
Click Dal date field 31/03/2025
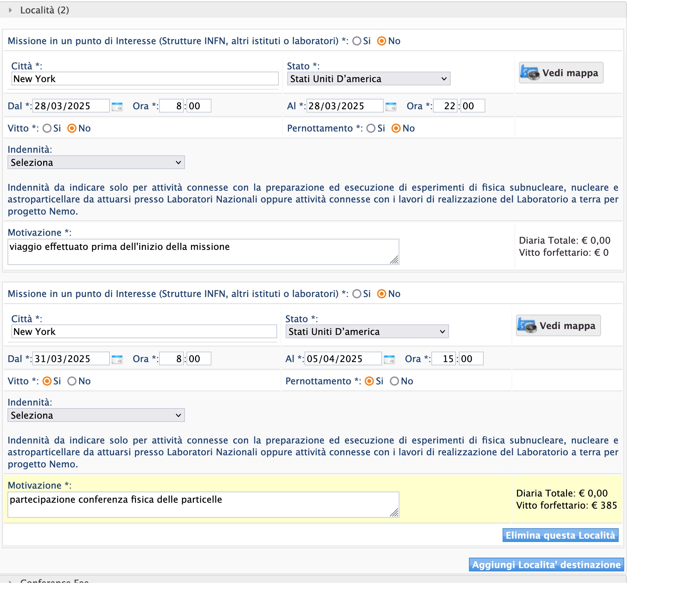click(71, 359)
